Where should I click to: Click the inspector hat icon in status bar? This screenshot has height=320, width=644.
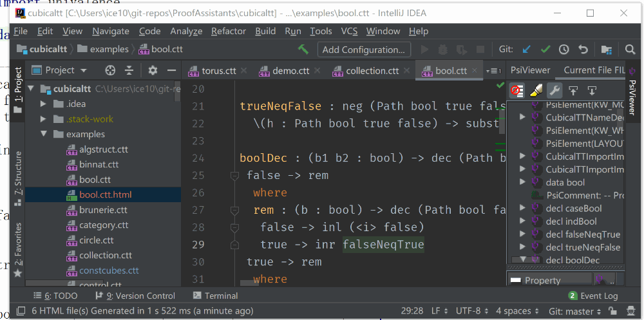point(630,310)
